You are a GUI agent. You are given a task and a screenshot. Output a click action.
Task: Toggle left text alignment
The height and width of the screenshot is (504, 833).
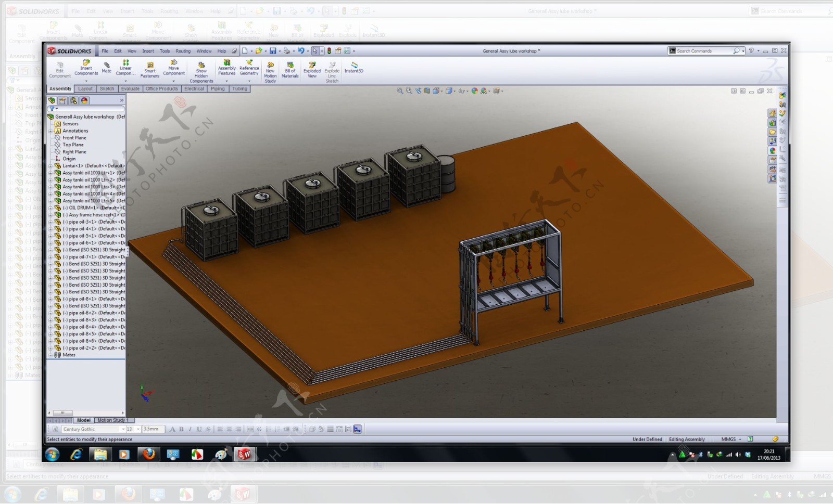click(x=220, y=429)
